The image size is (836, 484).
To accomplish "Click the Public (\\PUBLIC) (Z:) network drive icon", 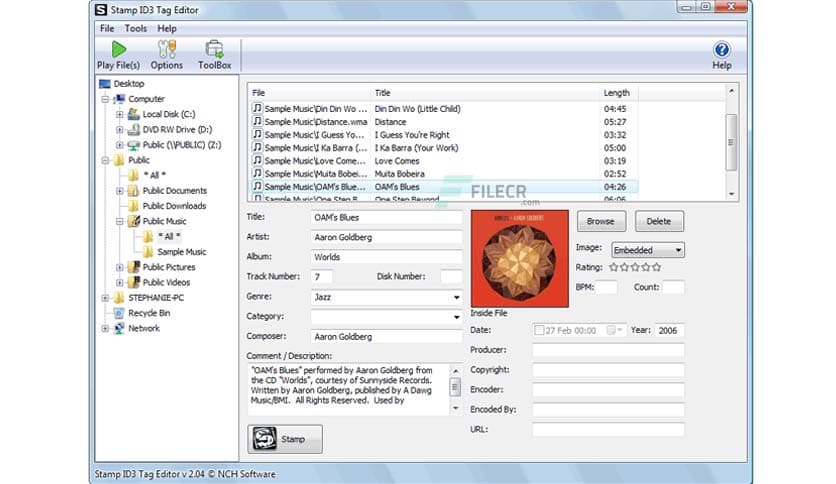I will pos(134,145).
